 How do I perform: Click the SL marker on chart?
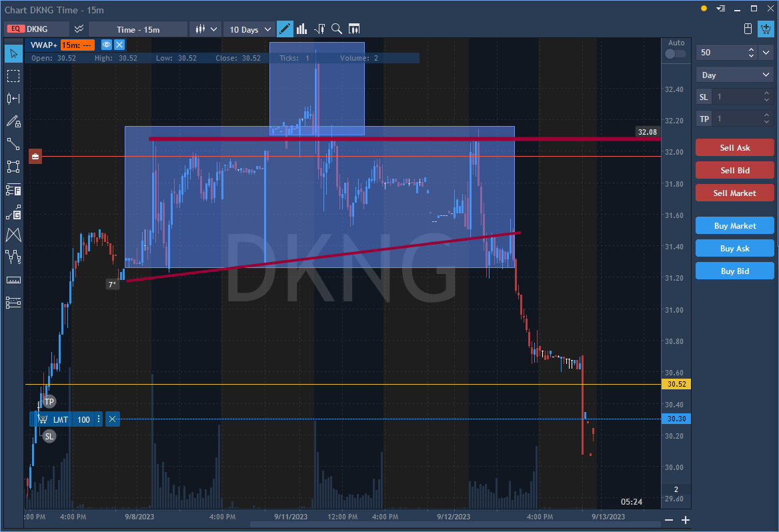[49, 436]
